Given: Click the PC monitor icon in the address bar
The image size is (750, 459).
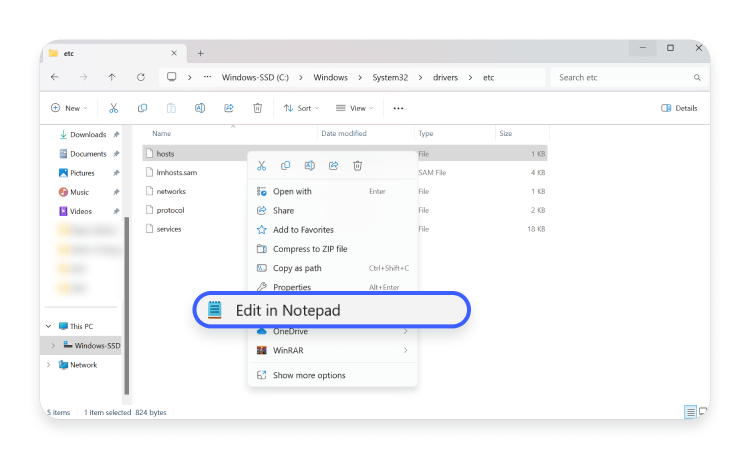Looking at the screenshot, I should 172,77.
